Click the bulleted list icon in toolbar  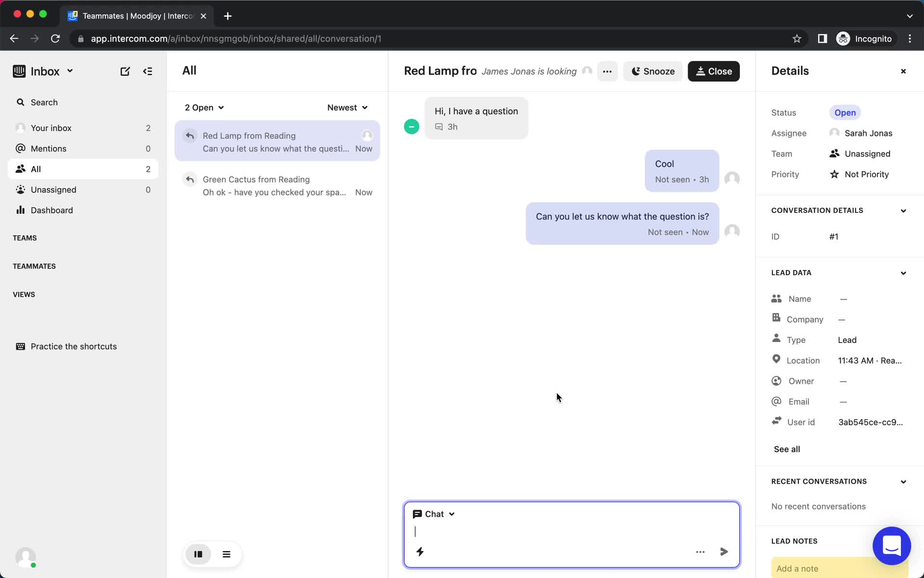coord(227,554)
